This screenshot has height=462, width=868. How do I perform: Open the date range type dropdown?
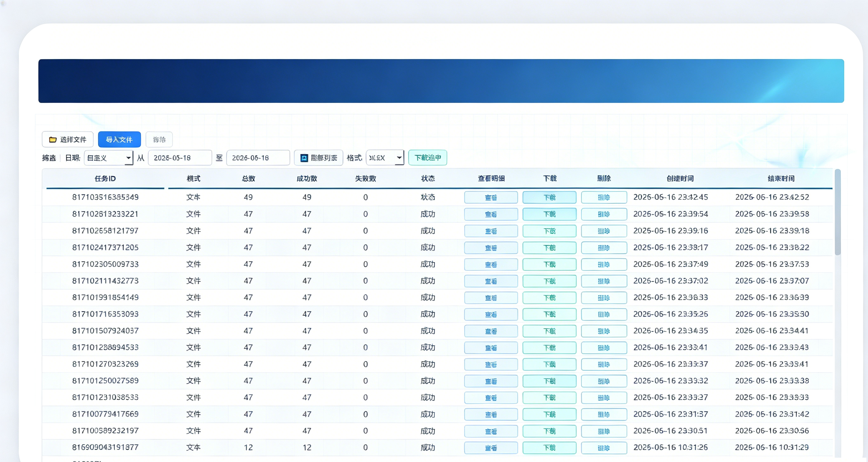tap(108, 157)
